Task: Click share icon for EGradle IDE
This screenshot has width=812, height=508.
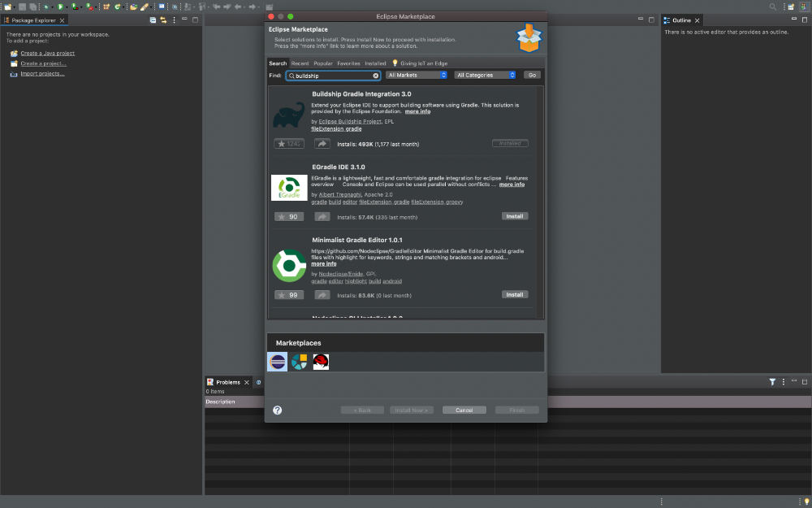Action: point(322,217)
